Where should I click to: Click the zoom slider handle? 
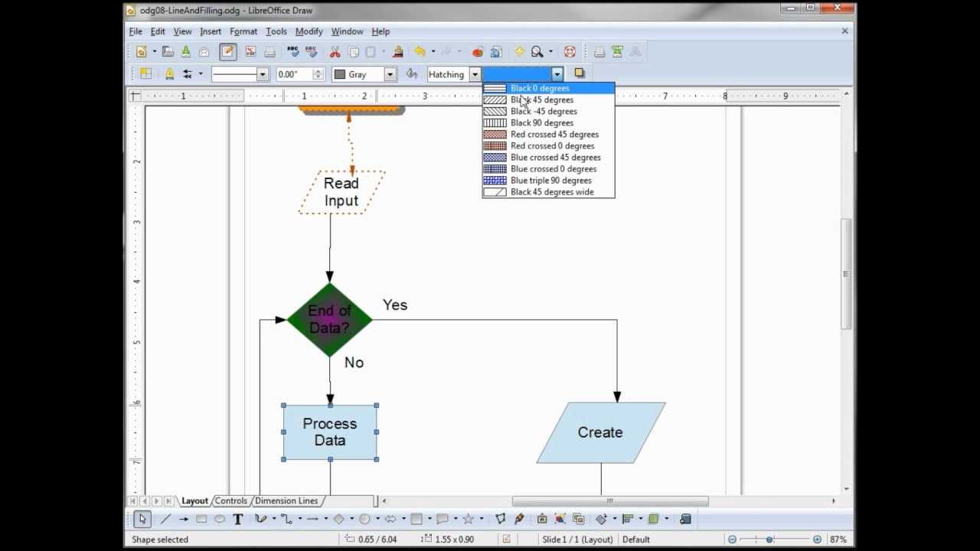[x=769, y=540]
